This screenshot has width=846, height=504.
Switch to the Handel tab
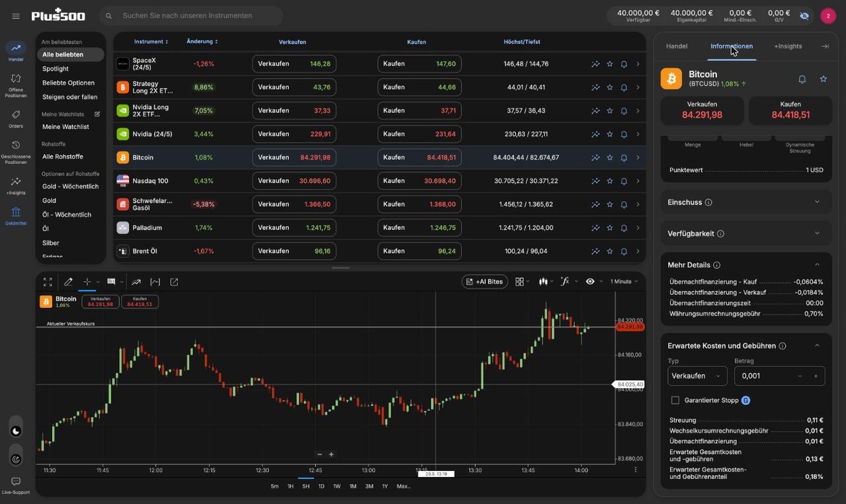point(677,46)
